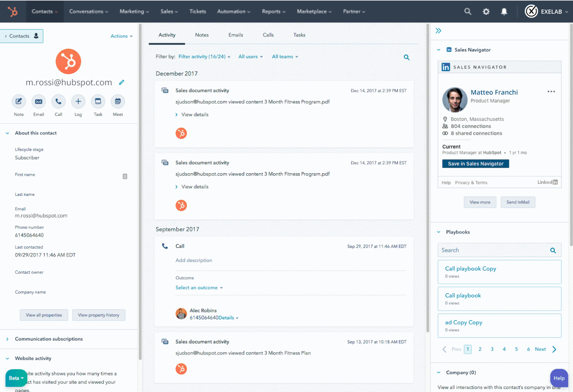The height and width of the screenshot is (392, 573).
Task: Open the Actions dropdown
Action: [x=121, y=36]
